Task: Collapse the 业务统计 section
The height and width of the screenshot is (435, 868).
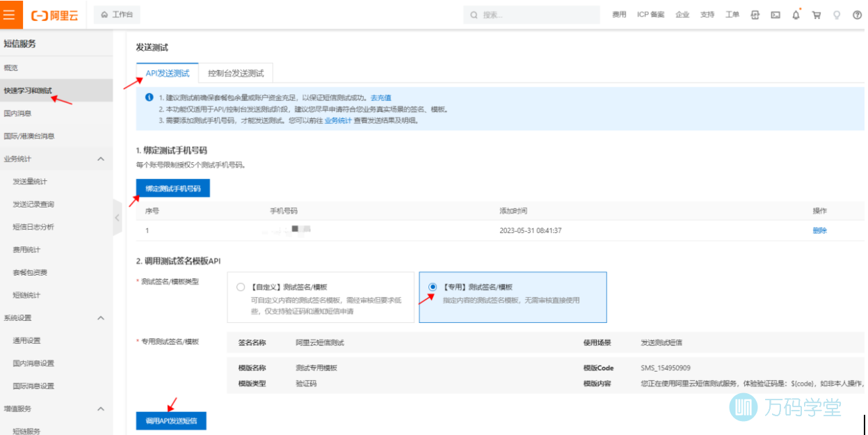Action: tap(100, 159)
